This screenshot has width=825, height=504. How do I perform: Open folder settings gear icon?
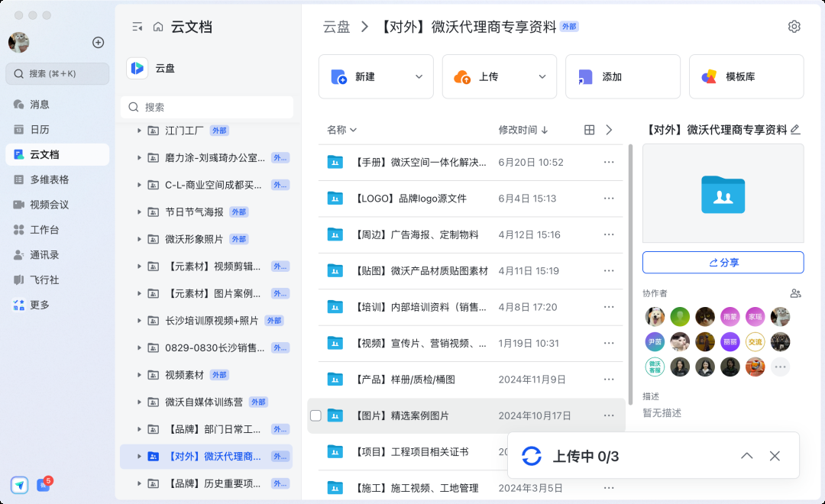coord(794,26)
